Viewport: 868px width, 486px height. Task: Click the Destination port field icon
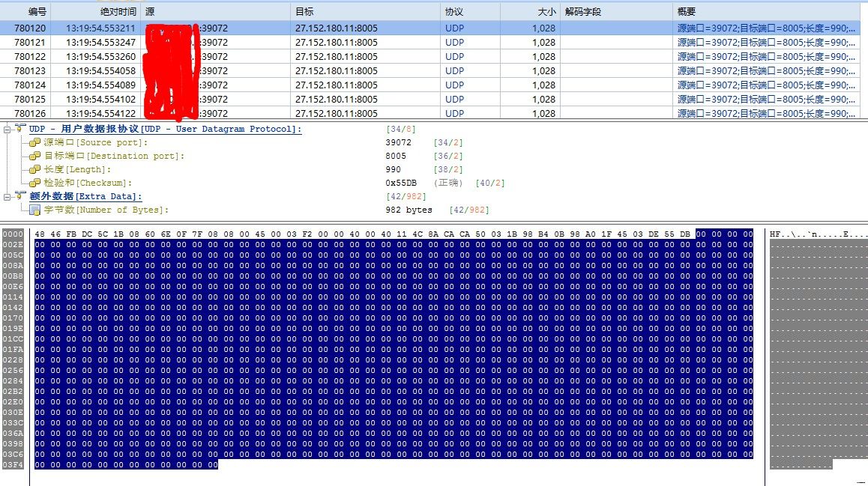(35, 156)
